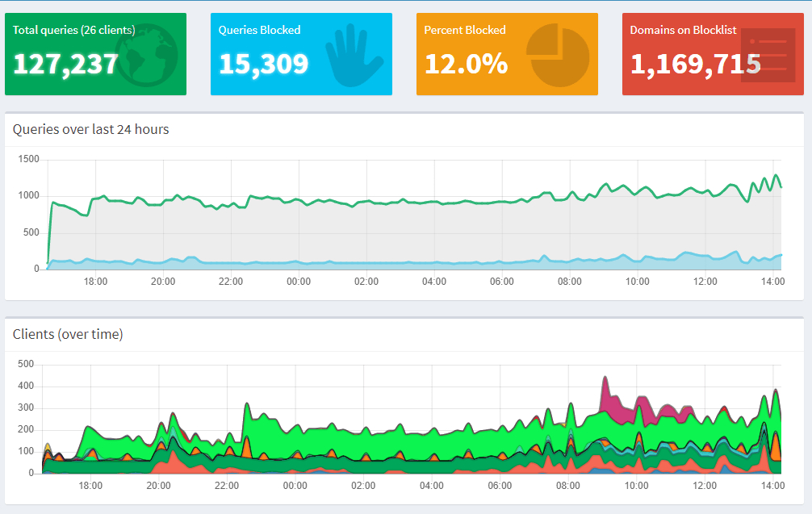Click the hand icon on Queries Blocked card
Image resolution: width=812 pixels, height=514 pixels.
[x=354, y=55]
